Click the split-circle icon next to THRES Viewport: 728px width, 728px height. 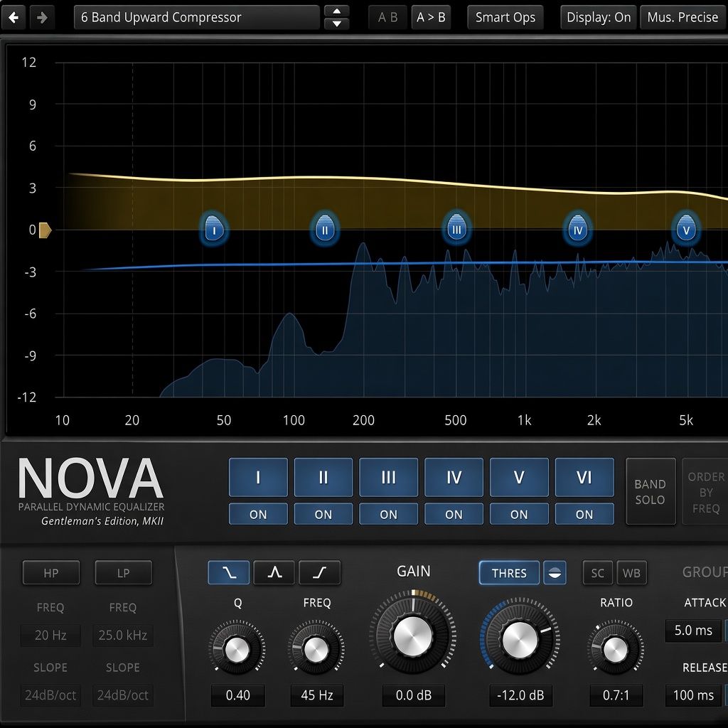(x=555, y=573)
